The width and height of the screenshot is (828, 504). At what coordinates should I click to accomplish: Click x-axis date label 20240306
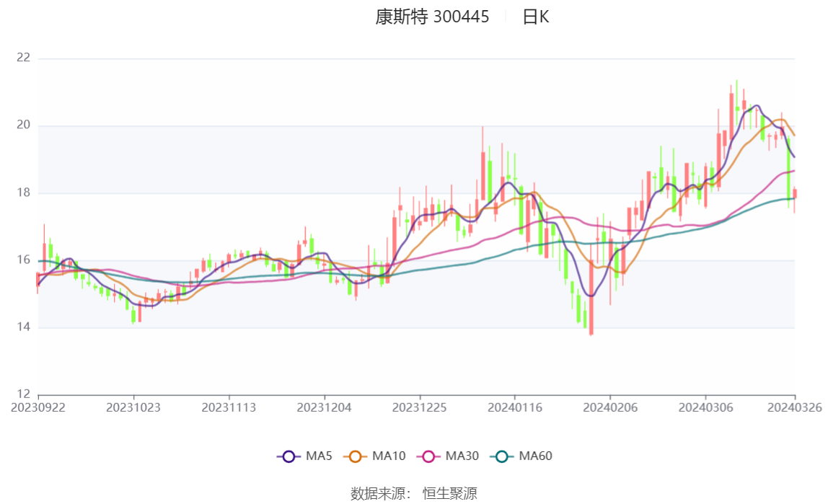(705, 407)
